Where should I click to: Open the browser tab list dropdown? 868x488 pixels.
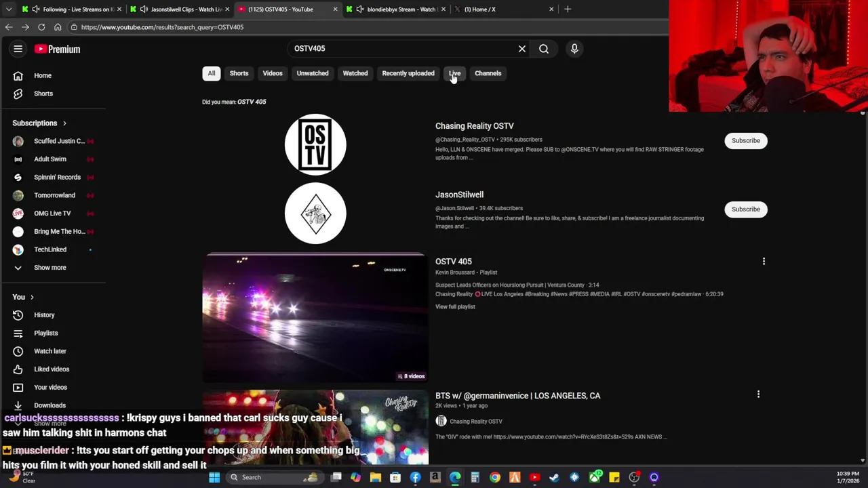(8, 9)
